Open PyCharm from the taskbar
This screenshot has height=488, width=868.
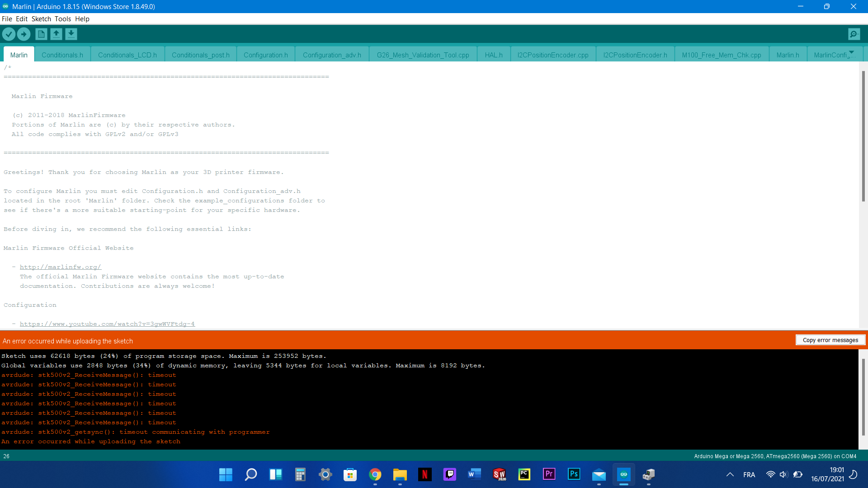524,474
